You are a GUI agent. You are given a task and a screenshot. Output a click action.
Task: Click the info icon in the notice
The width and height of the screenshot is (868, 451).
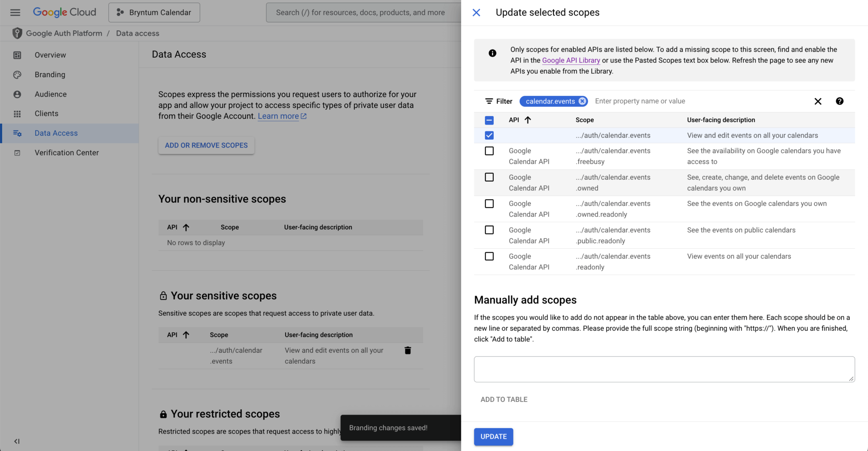492,53
